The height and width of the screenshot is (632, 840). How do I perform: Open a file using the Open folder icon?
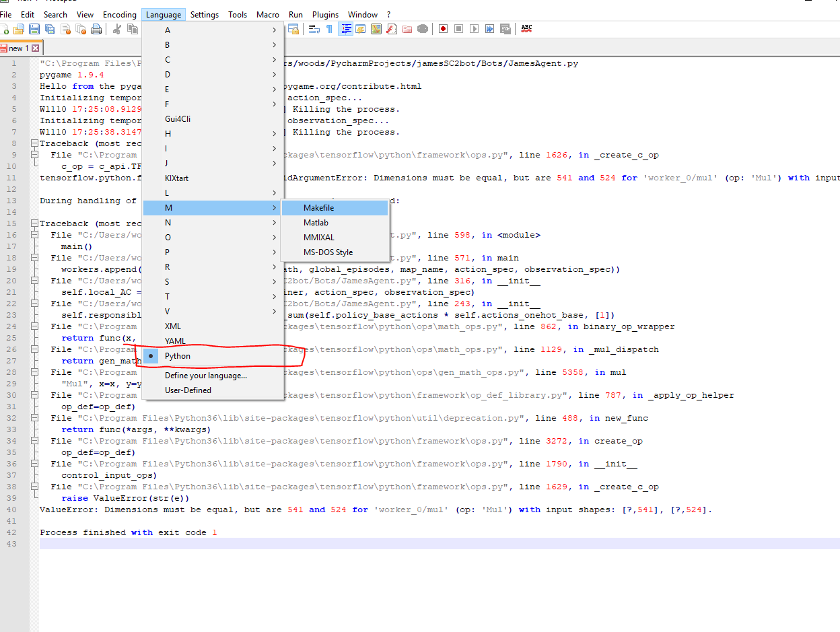(18, 29)
